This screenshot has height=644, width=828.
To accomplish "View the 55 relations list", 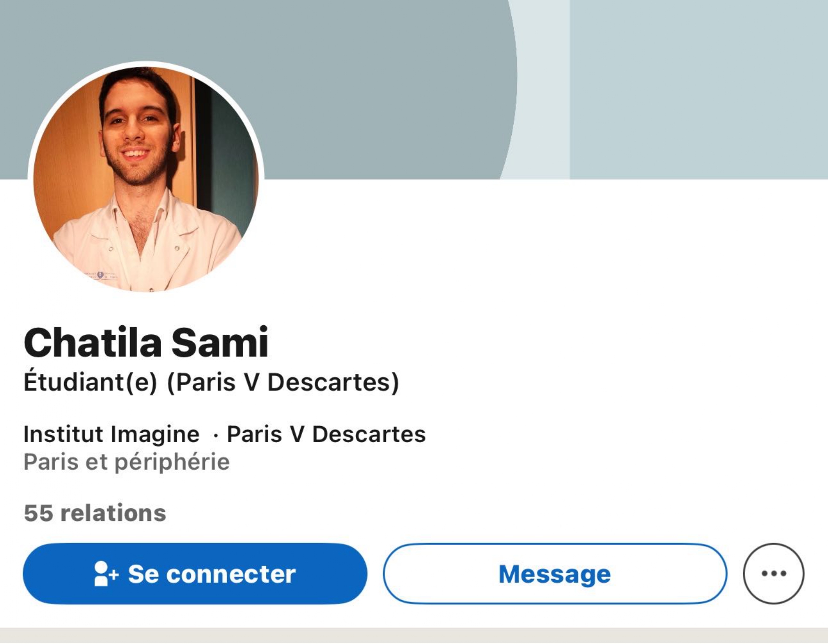I will click(x=95, y=513).
